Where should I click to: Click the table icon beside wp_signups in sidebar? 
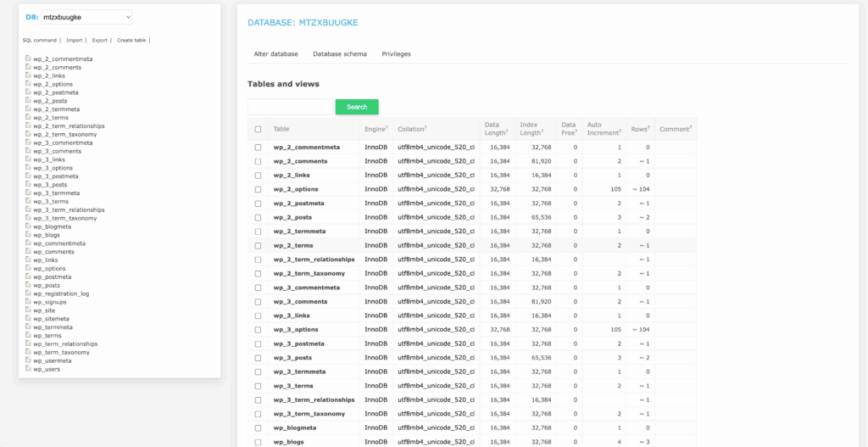point(28,302)
